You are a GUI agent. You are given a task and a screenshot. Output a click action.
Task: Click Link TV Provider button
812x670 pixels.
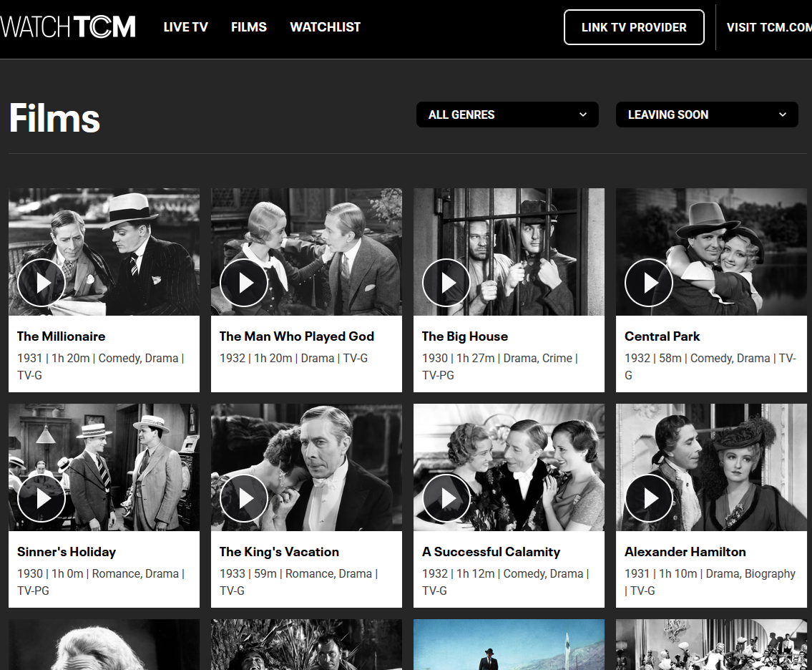pos(634,27)
